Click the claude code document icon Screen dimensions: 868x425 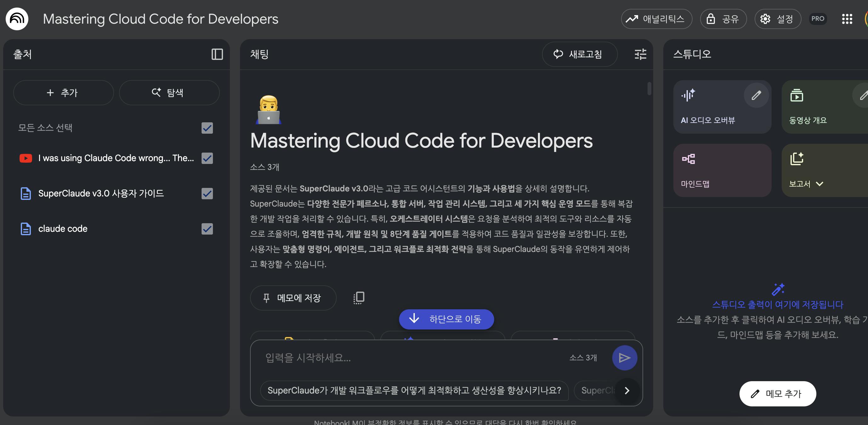pyautogui.click(x=26, y=229)
